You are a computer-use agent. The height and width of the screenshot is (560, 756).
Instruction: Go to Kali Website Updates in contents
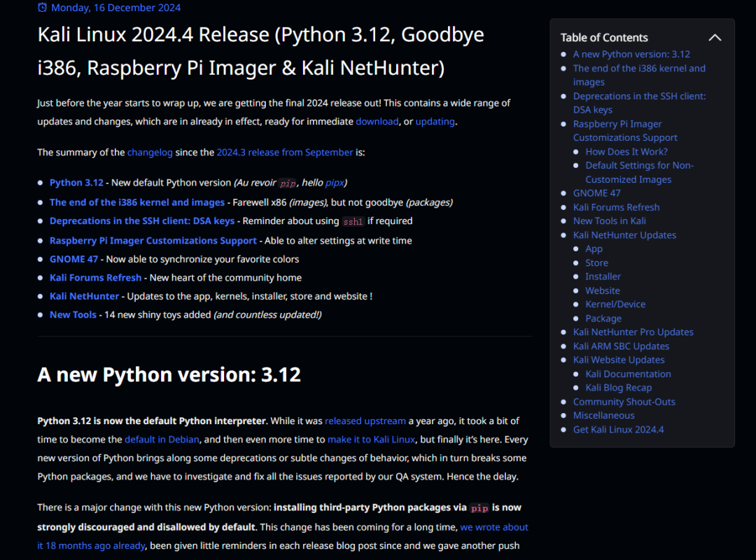click(619, 360)
